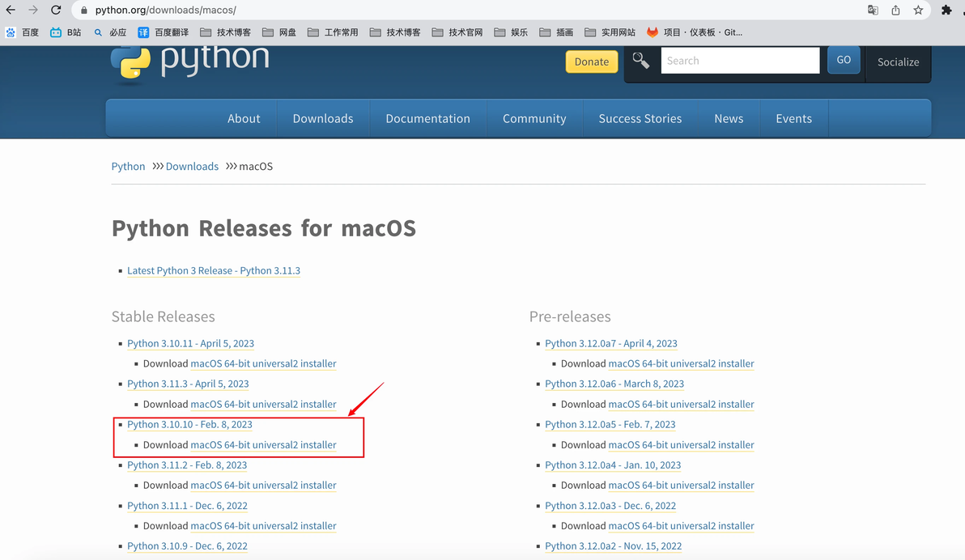Open Python 3.12.0a7 - April 4, 2023 link
This screenshot has height=560, width=965.
(x=611, y=343)
